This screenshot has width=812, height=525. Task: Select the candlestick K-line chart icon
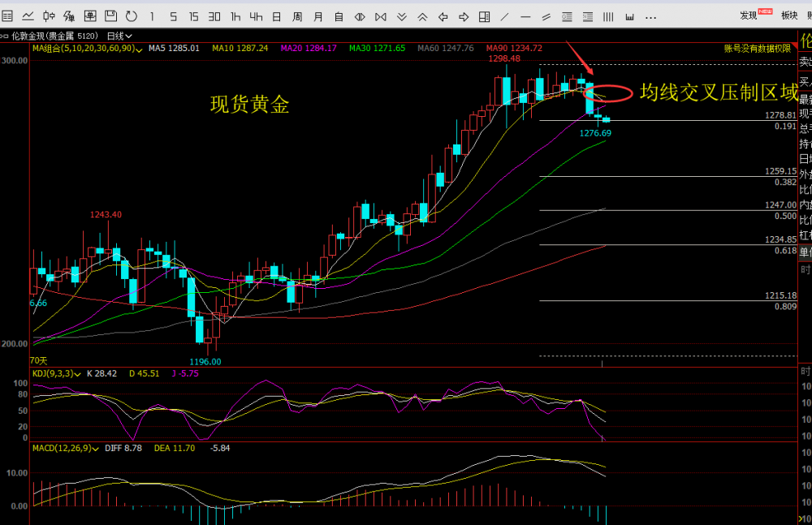coord(49,16)
